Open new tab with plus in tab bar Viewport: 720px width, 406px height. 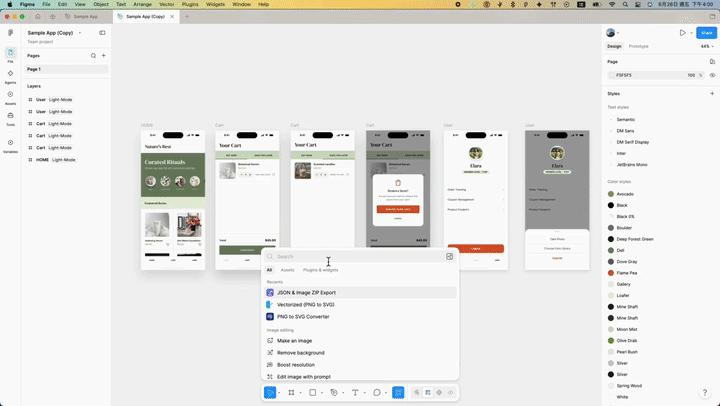pyautogui.click(x=187, y=17)
